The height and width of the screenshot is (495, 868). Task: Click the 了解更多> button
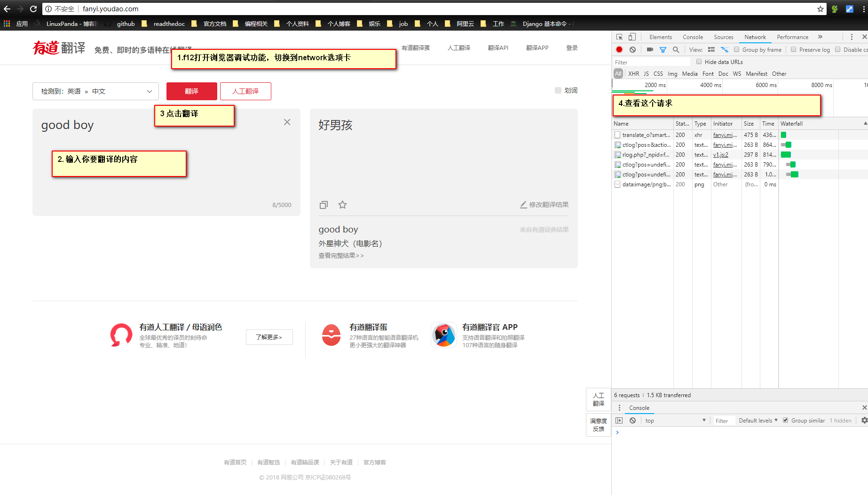[269, 337]
